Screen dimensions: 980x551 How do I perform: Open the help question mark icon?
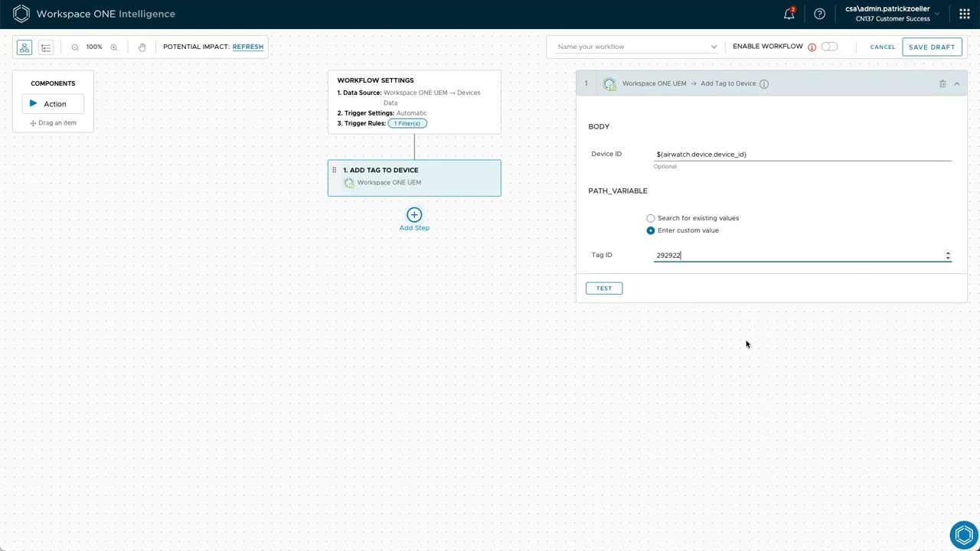point(820,14)
